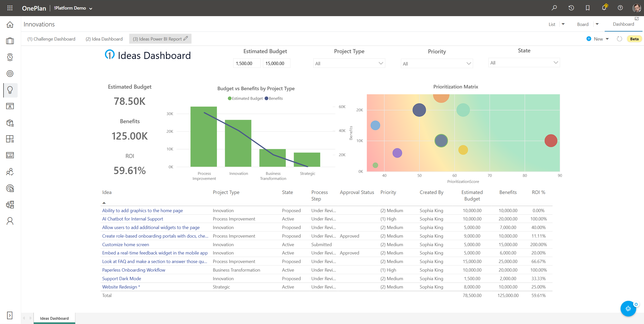Open the app launcher grid icon
The image size is (644, 324).
[10, 8]
